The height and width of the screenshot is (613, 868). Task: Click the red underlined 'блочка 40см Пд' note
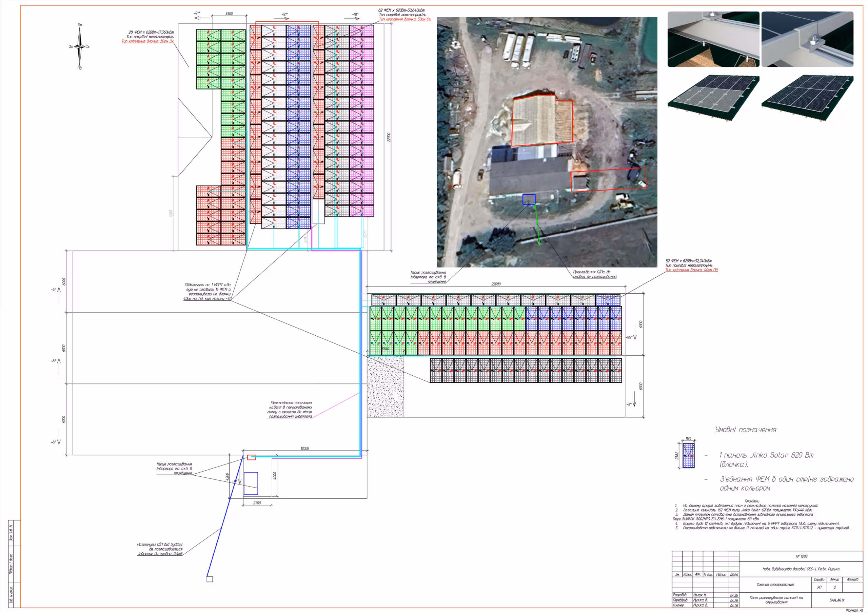click(691, 270)
